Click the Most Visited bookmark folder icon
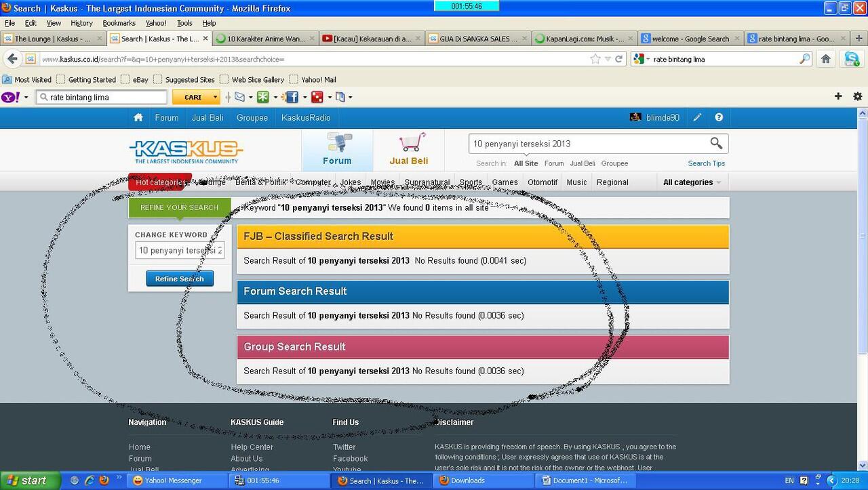Viewport: 868px width, 490px height. tap(7, 79)
